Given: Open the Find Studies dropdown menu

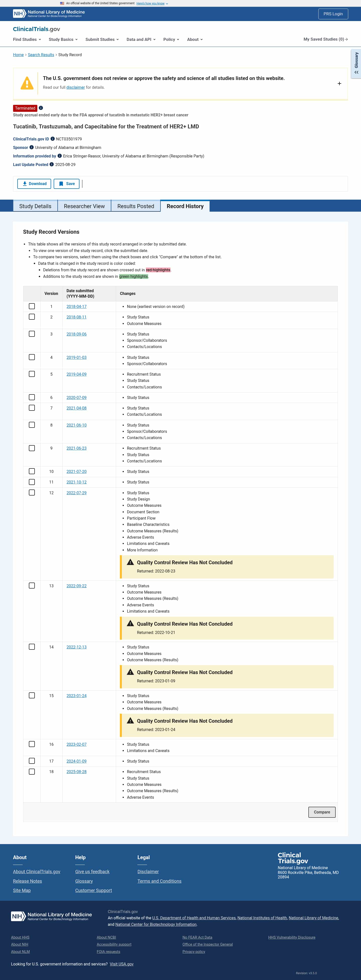Looking at the screenshot, I should tap(27, 40).
